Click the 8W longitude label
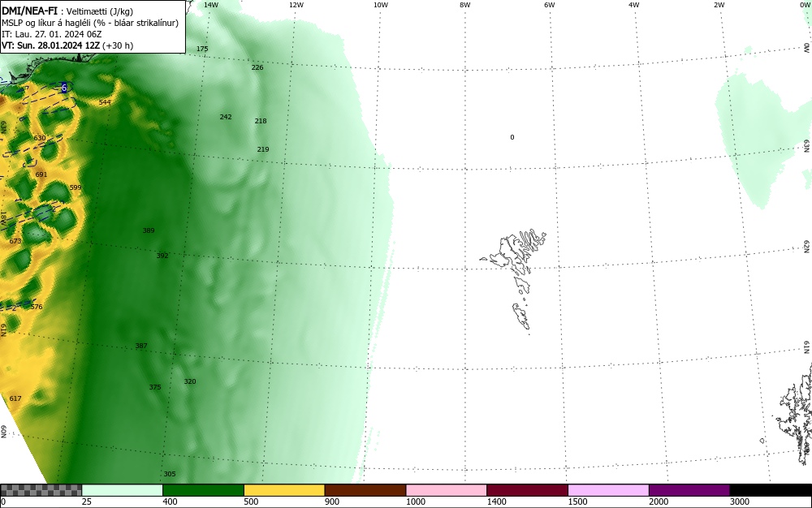This screenshot has width=812, height=508. [x=465, y=5]
